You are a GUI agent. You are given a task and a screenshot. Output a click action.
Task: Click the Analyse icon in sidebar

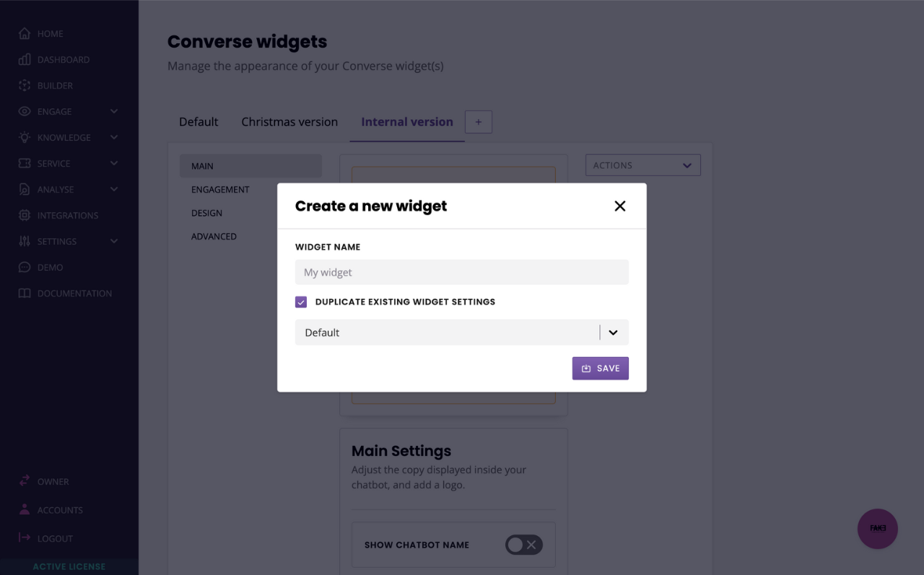[x=25, y=189]
